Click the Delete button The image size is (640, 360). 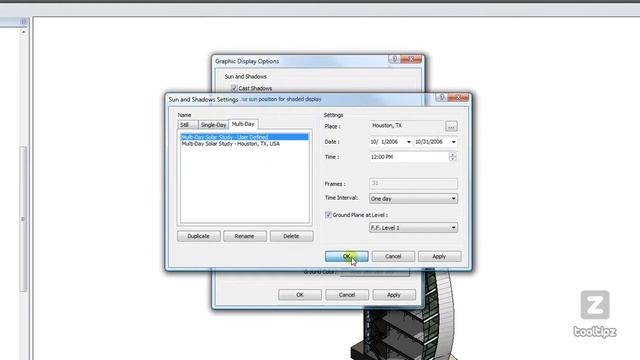pos(291,236)
